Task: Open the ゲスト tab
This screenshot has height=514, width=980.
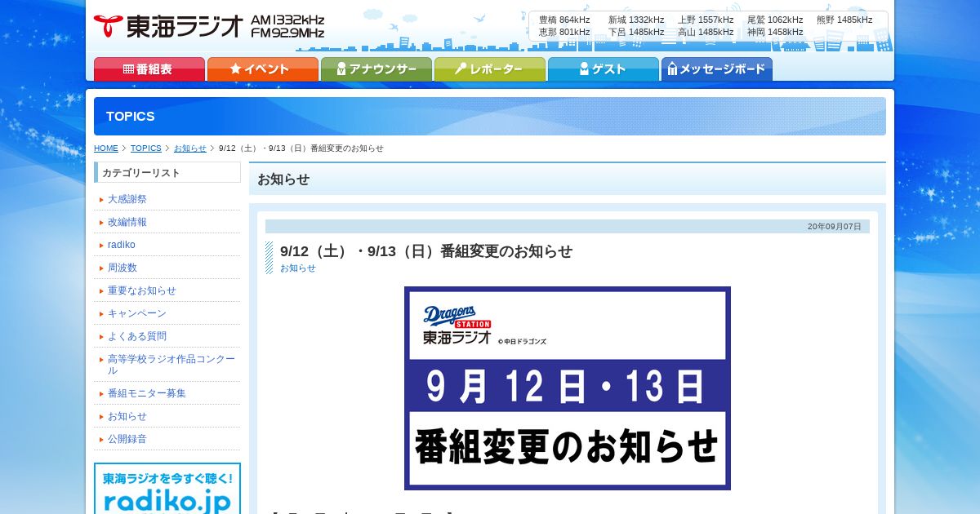Action: 603,69
